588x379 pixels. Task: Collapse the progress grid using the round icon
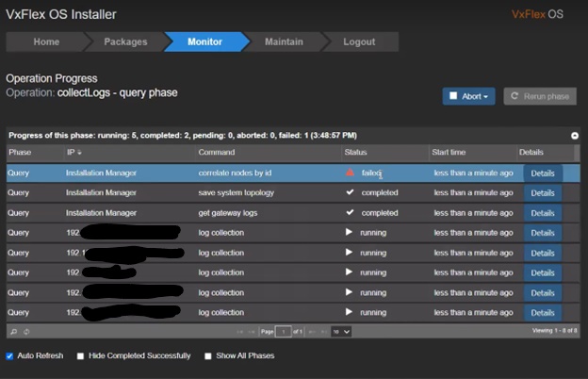[575, 136]
